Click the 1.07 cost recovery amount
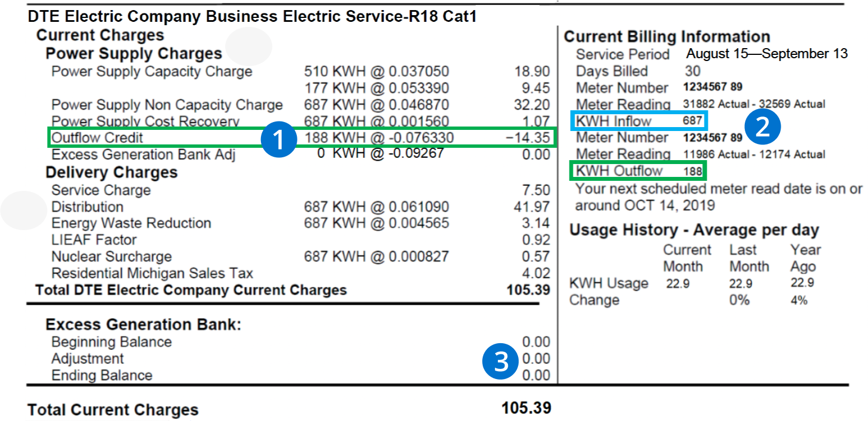The image size is (868, 421). [535, 121]
